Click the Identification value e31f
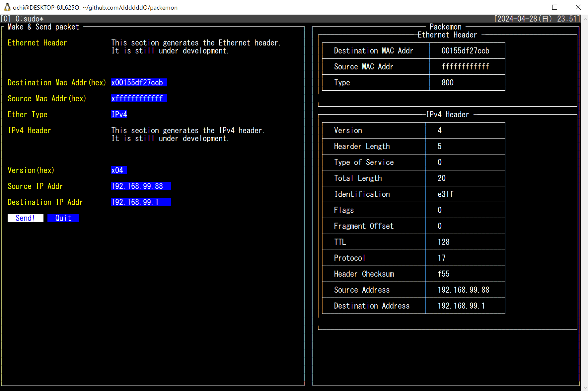 [x=445, y=194]
